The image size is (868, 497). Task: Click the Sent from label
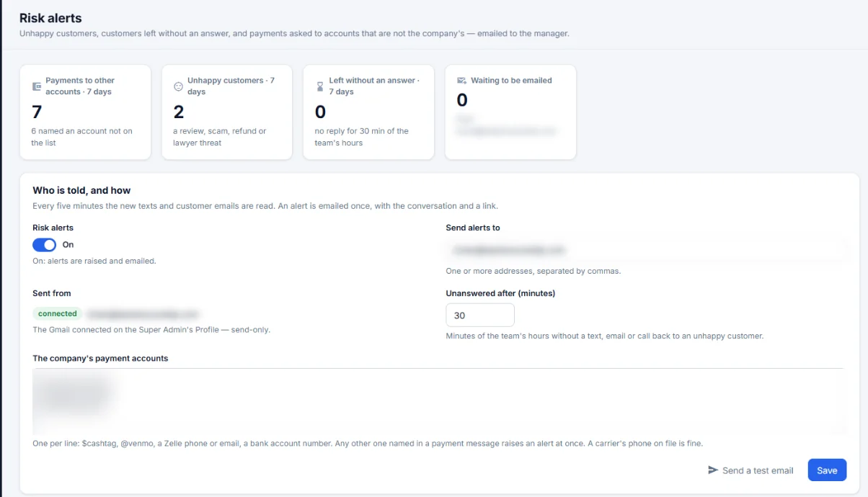point(52,293)
